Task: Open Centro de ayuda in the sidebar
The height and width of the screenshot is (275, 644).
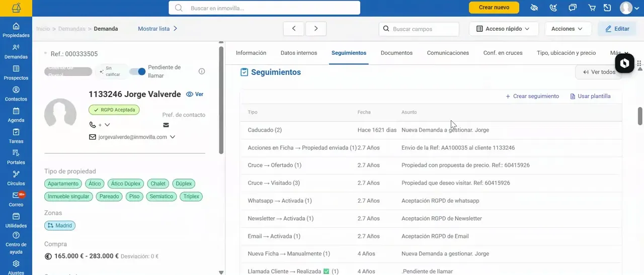Action: [x=16, y=243]
